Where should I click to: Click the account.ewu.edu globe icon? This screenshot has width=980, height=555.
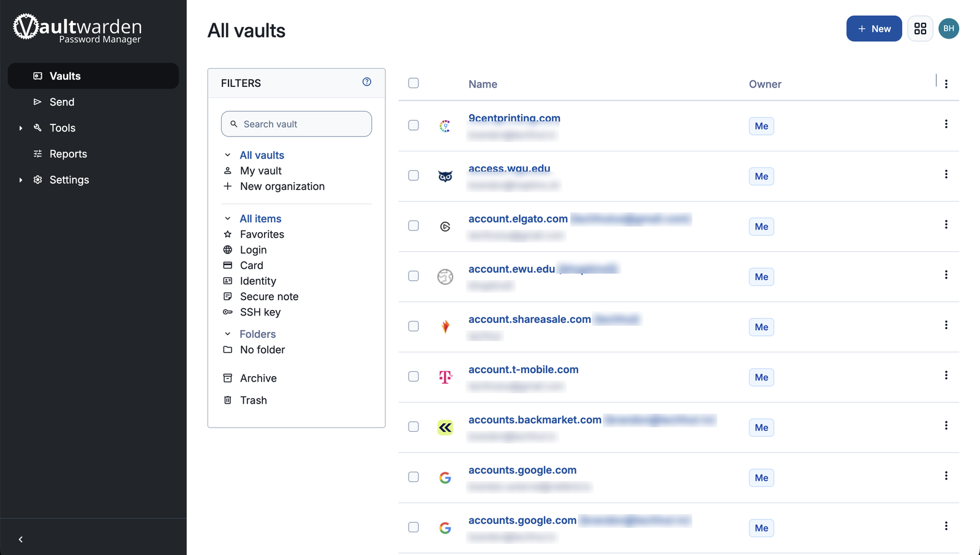click(x=445, y=277)
